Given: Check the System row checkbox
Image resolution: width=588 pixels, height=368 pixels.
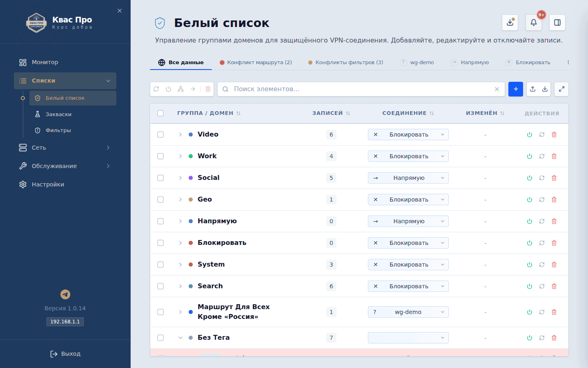Looking at the screenshot, I should pyautogui.click(x=160, y=265).
